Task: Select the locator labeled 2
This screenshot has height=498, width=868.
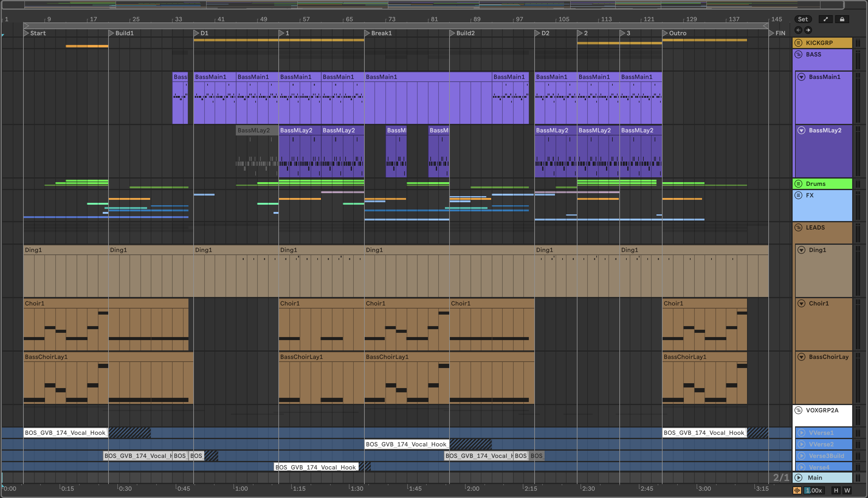Action: (583, 33)
